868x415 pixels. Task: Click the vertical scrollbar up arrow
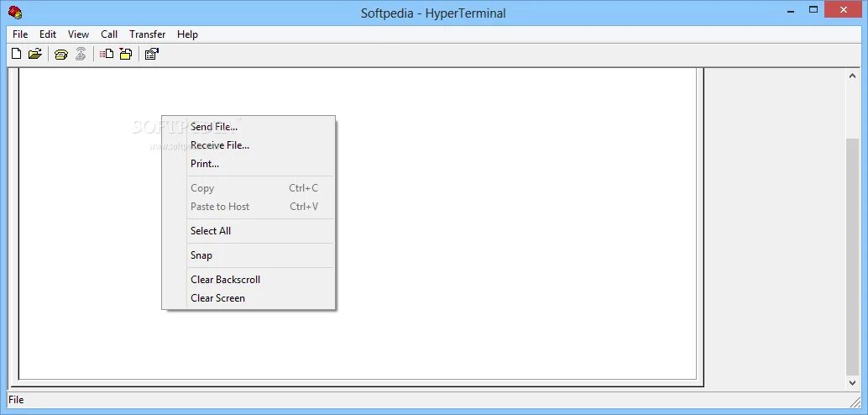853,76
